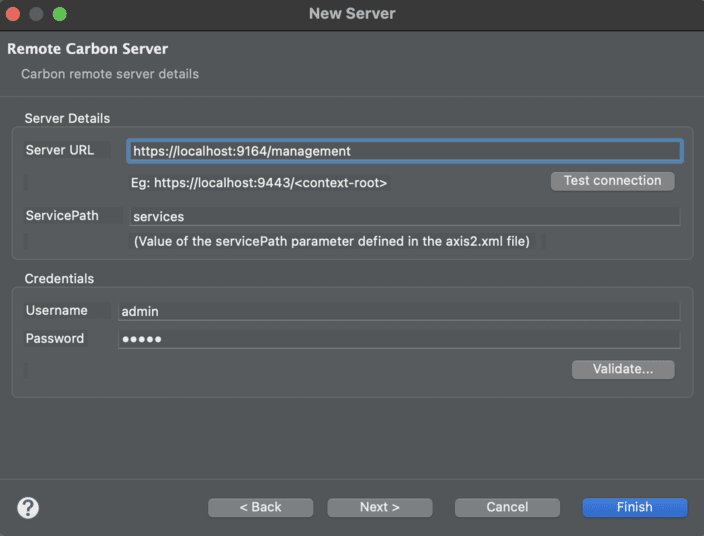Cancel the new server wizard
704x536 pixels.
tap(507, 507)
